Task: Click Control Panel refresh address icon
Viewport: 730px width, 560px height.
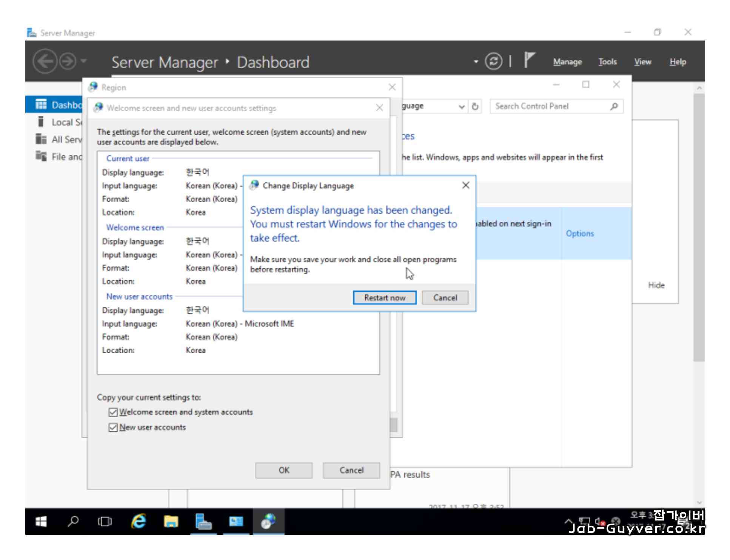Action: click(x=475, y=106)
